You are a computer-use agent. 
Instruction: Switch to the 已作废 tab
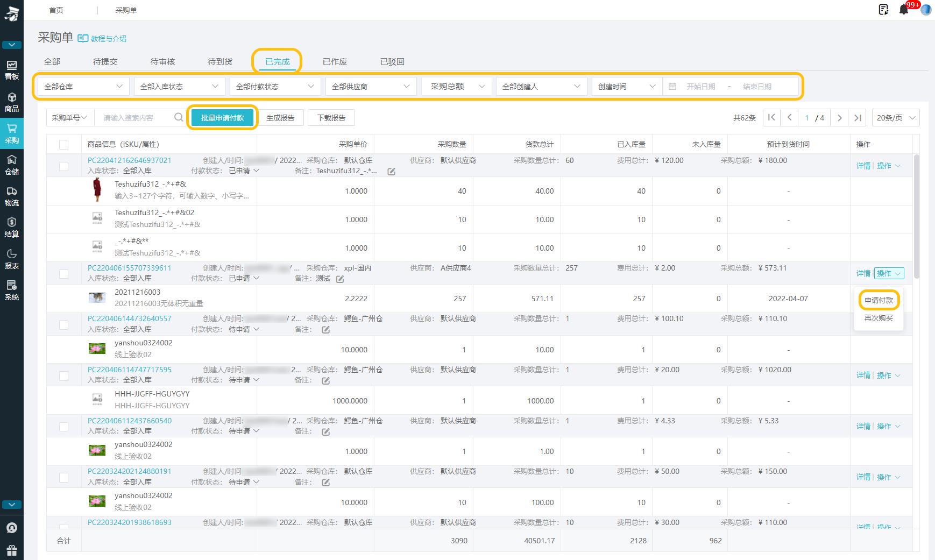click(x=335, y=61)
